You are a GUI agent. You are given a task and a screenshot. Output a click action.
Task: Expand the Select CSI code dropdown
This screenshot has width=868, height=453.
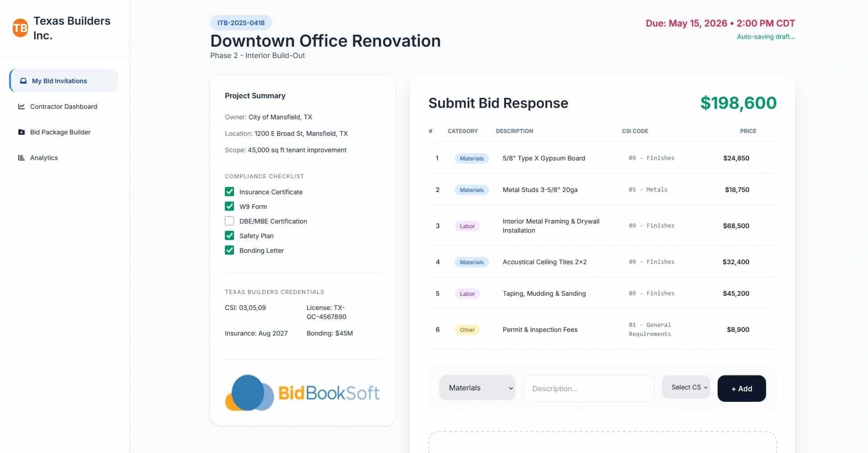coord(686,387)
